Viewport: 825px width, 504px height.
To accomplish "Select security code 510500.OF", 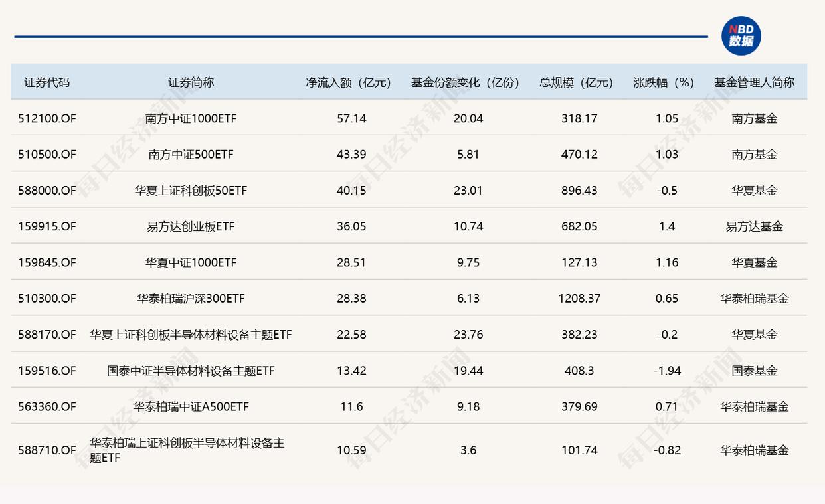I will click(47, 154).
